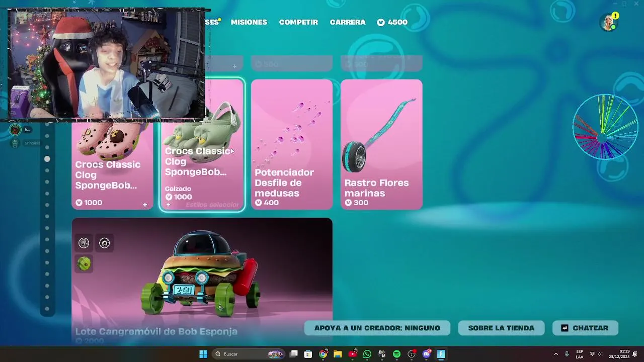Open the CARRERA tab
The image size is (644, 362).
tap(348, 22)
